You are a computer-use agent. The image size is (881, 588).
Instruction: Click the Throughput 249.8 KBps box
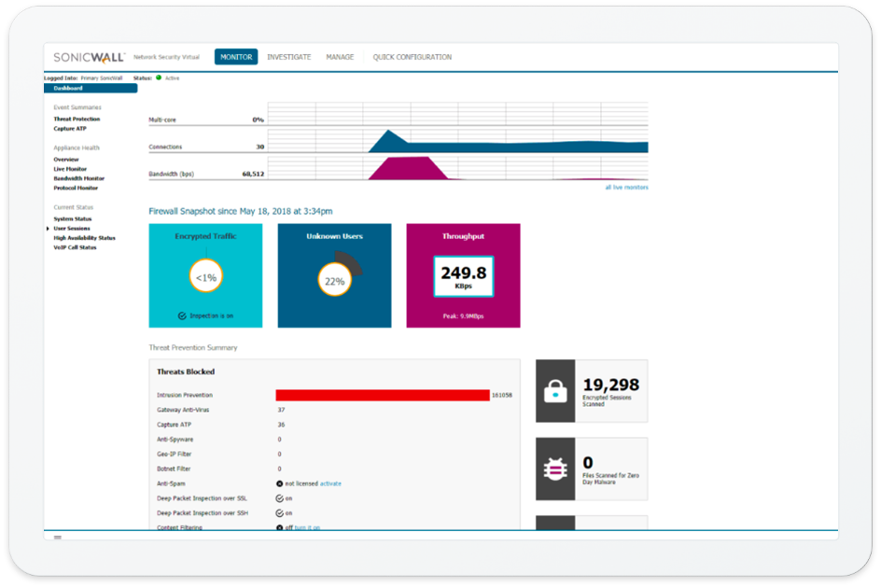[x=463, y=277]
